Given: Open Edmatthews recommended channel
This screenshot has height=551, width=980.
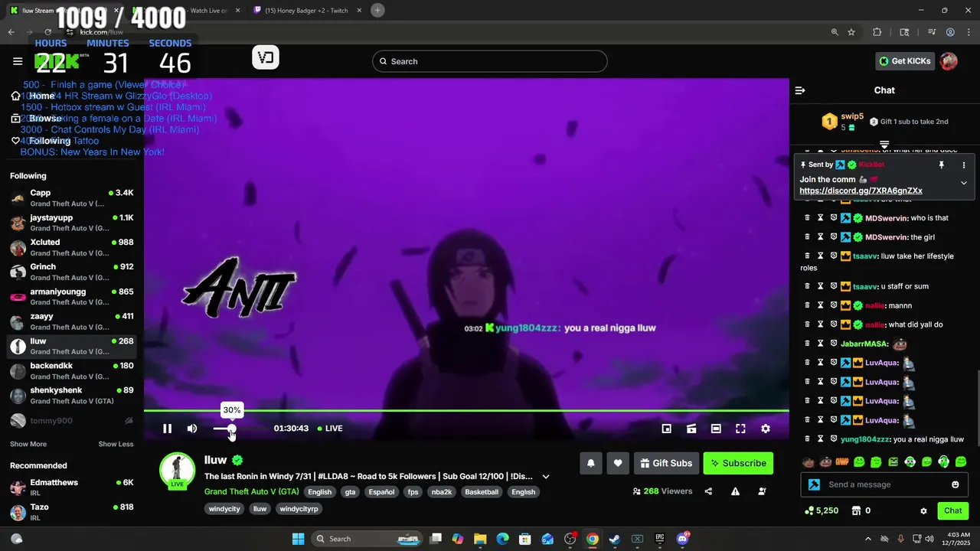Looking at the screenshot, I should tap(72, 487).
